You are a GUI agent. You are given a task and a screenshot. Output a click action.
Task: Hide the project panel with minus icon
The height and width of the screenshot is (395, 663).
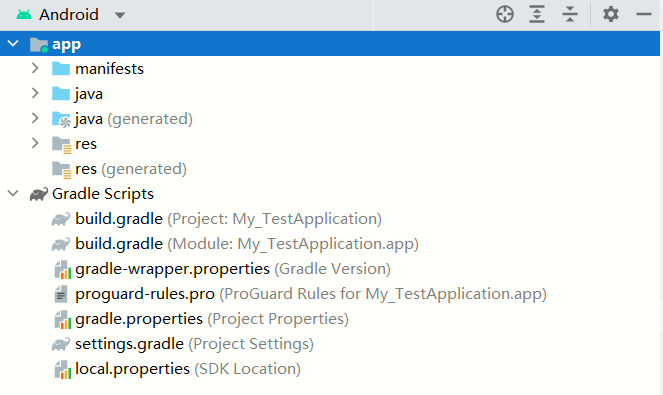644,14
